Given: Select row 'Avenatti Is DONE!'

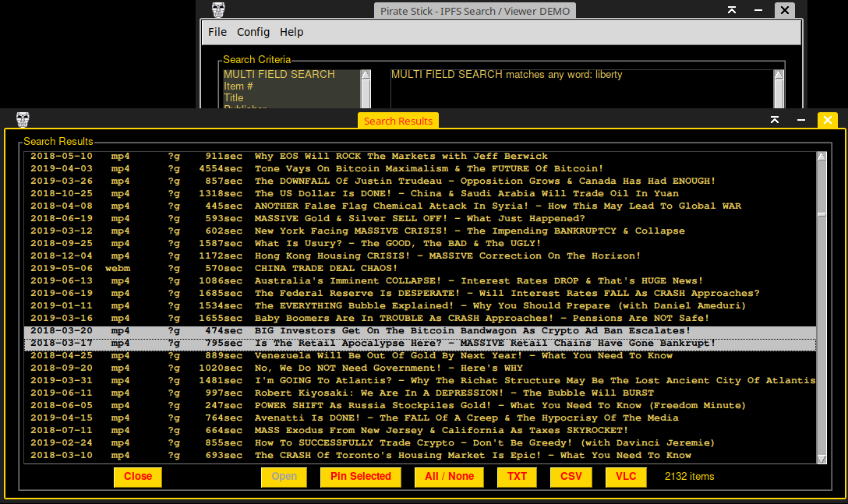Looking at the screenshot, I should tap(420, 418).
